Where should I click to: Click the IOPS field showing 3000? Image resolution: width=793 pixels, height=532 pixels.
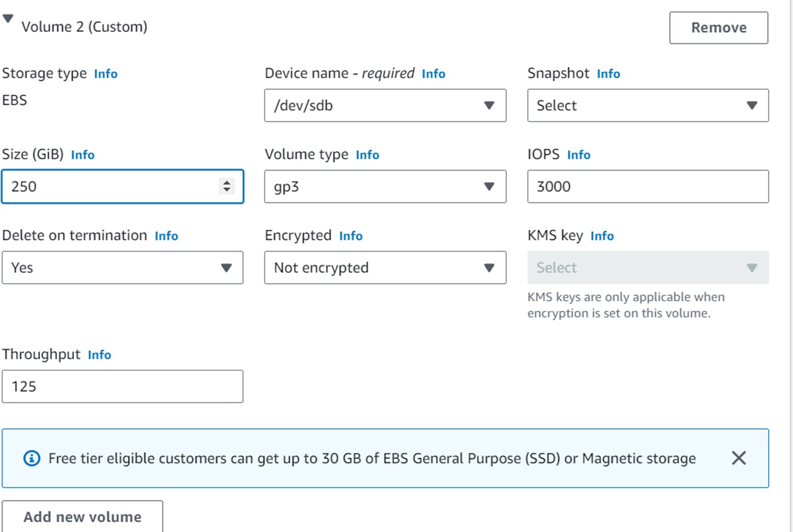pyautogui.click(x=648, y=187)
